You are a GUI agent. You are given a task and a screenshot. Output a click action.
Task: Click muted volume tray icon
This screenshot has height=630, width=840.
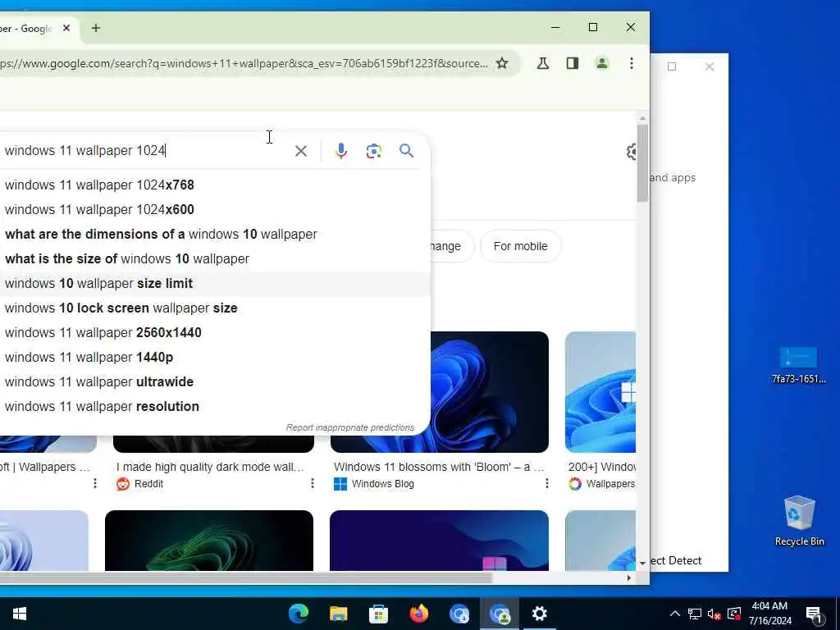pos(714,614)
